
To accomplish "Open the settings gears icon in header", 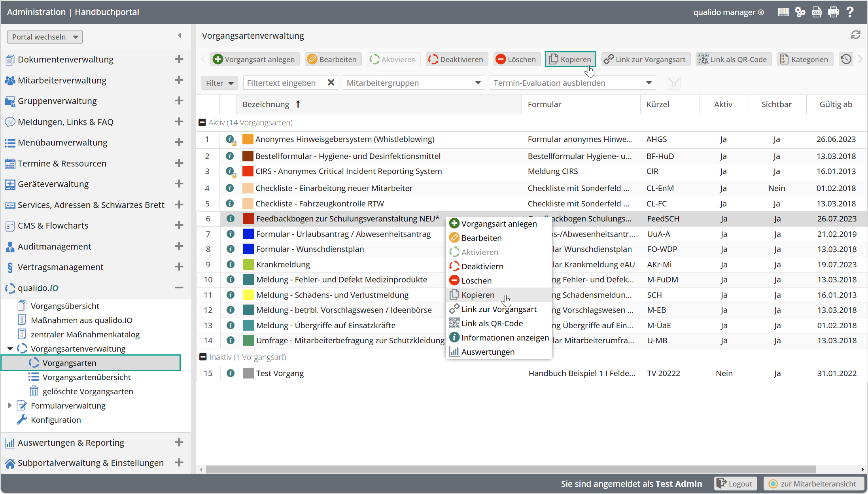I will click(x=800, y=12).
